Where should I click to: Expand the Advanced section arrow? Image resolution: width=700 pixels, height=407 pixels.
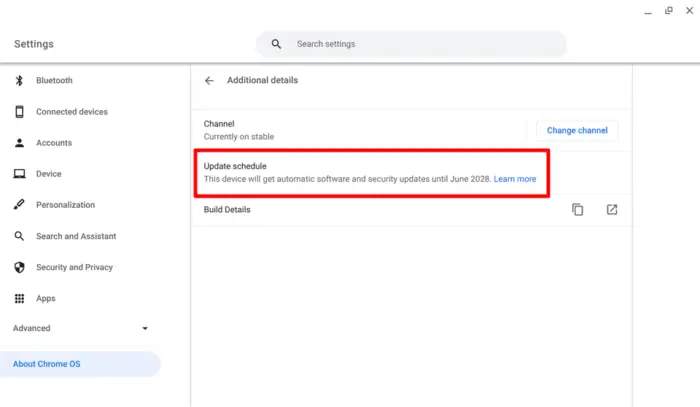(145, 328)
